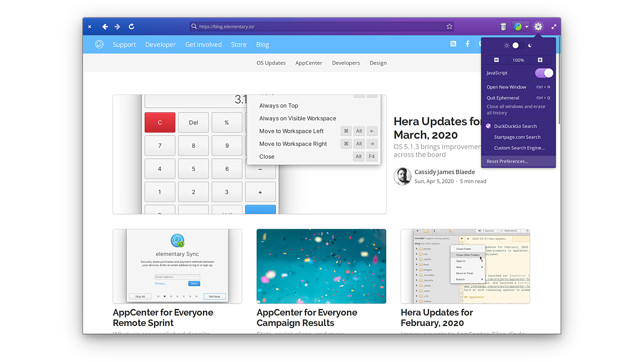Go back using the back arrow
This screenshot has height=362, width=644.
pos(105,27)
